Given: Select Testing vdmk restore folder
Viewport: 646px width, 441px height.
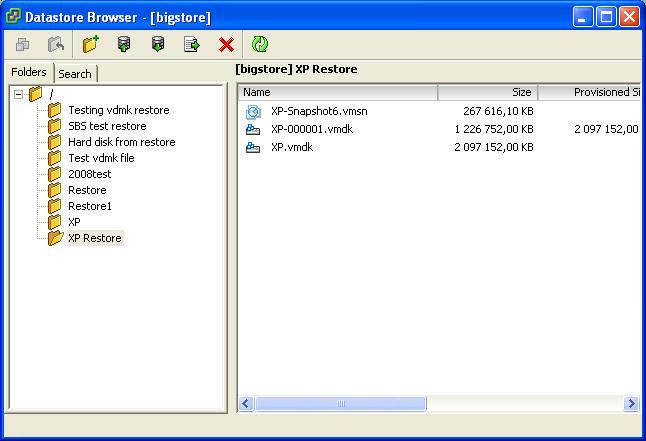Looking at the screenshot, I should click(119, 110).
